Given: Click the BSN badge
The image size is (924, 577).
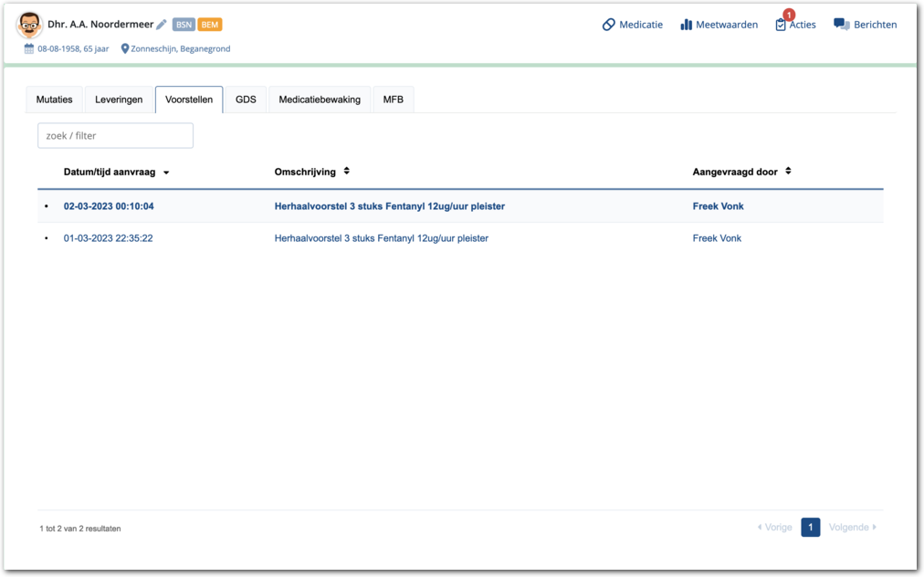Looking at the screenshot, I should pyautogui.click(x=184, y=25).
